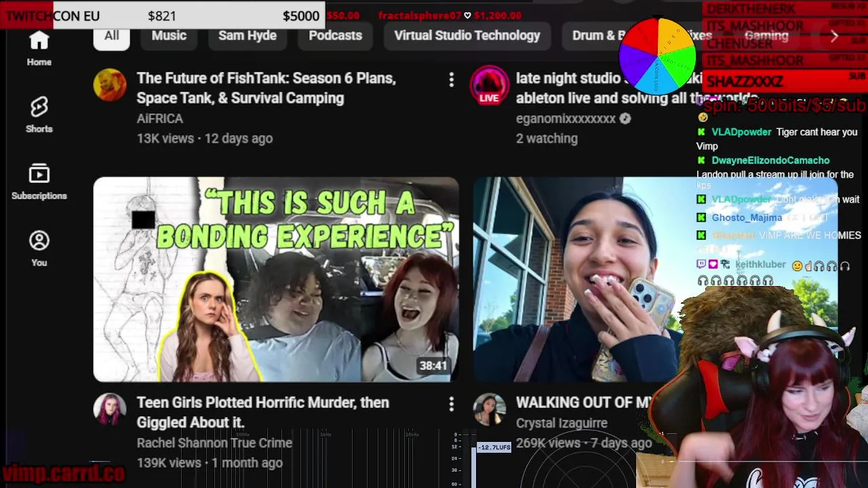This screenshot has height=488, width=868.
Task: Select the Gaming filter chip
Action: (x=766, y=35)
